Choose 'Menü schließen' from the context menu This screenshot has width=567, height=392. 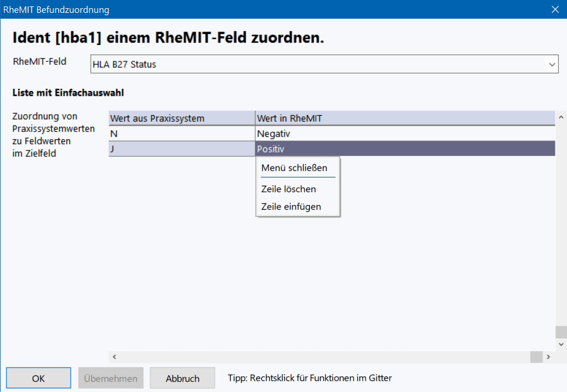coord(294,168)
